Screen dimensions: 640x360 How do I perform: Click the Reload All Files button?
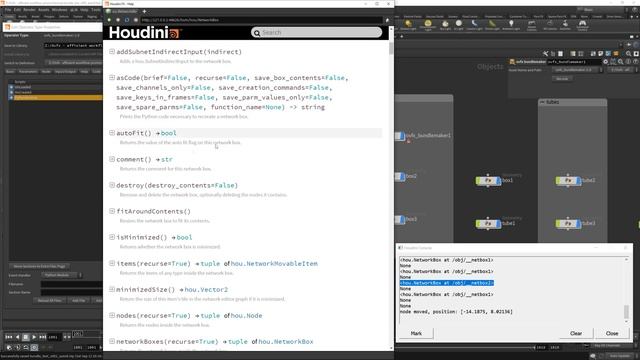point(49,300)
